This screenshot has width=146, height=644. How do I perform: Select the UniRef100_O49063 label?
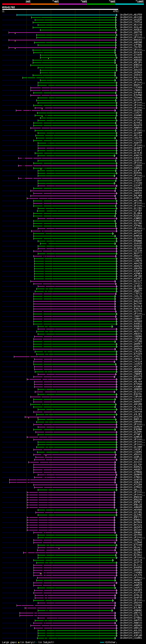click(x=131, y=75)
